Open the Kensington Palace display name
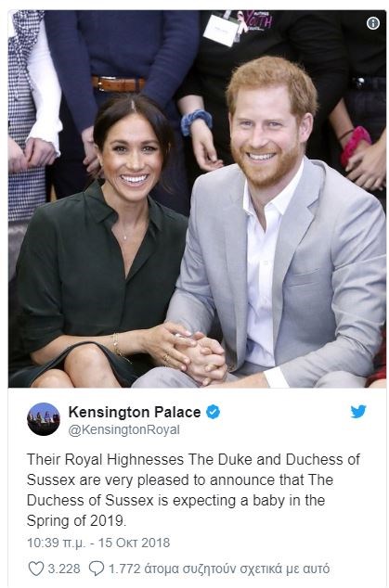The width and height of the screenshot is (389, 588). 135,412
